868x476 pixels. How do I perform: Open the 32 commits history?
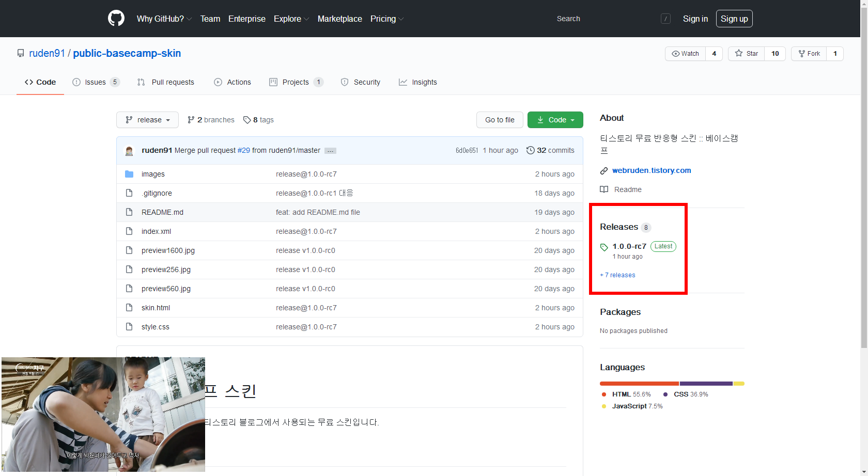coord(550,150)
